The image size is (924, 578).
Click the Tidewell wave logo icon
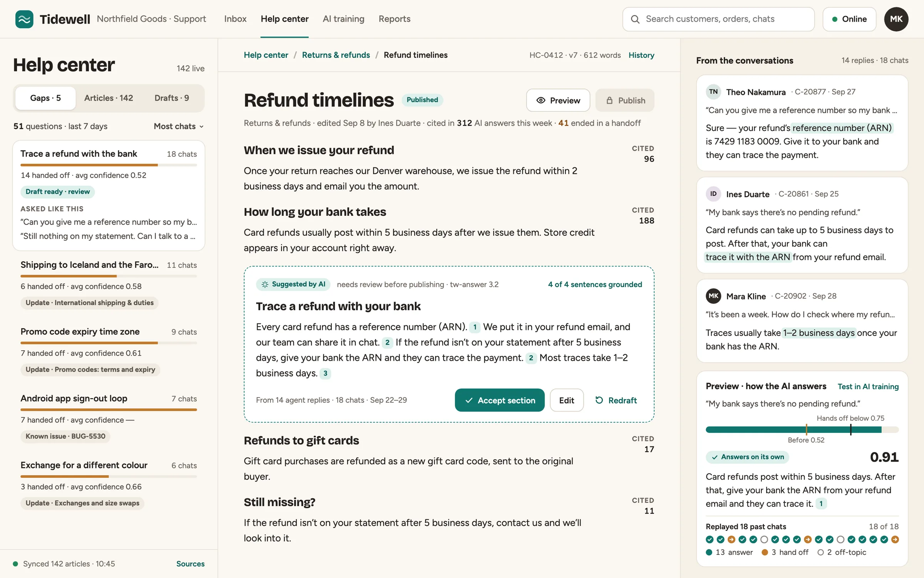24,19
